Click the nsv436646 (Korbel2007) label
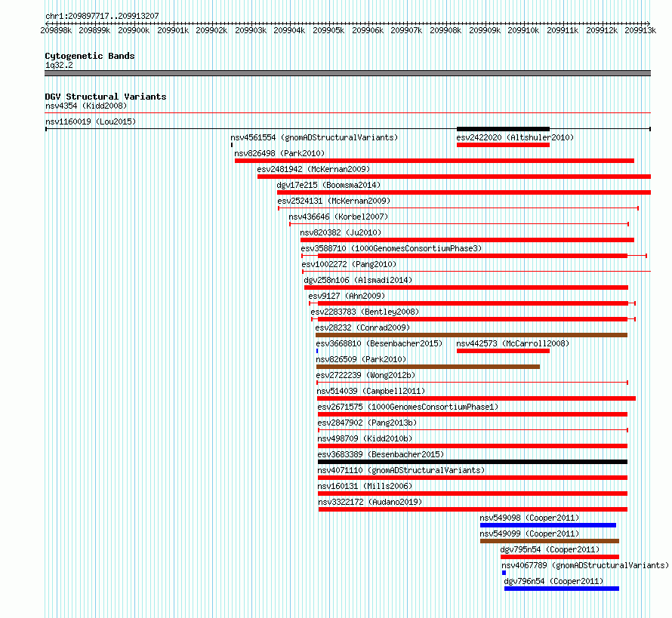Screen dimensions: 672x618 point(338,217)
